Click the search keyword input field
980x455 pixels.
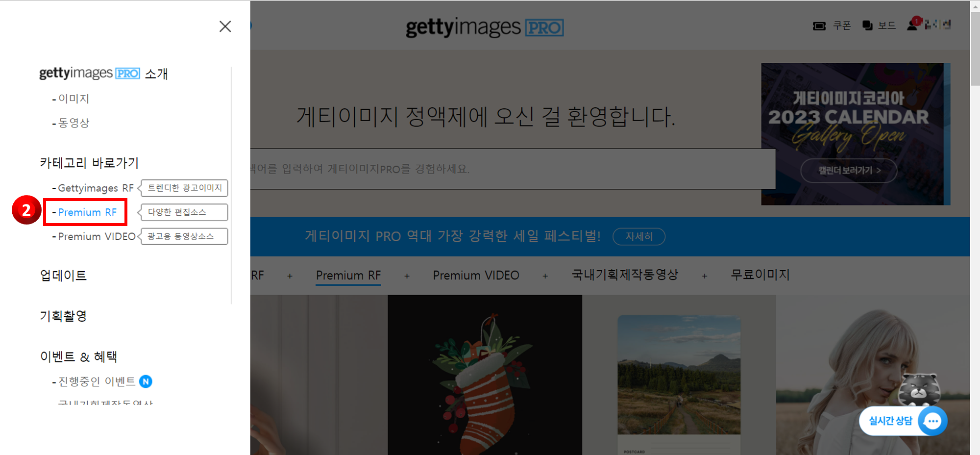point(513,169)
